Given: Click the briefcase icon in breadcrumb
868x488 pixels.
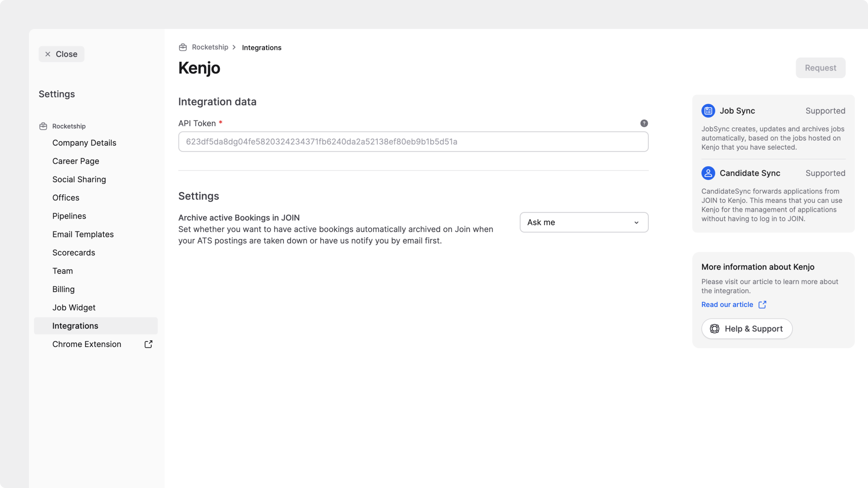Looking at the screenshot, I should pos(183,47).
